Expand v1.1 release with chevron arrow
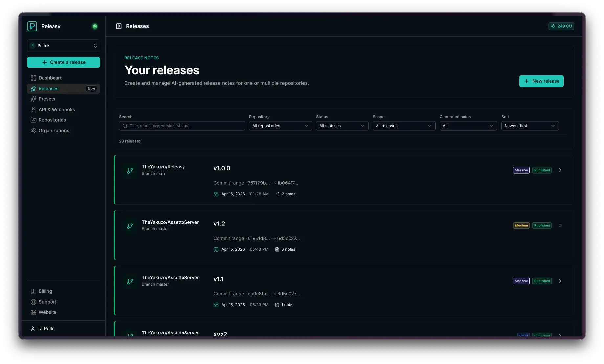The height and width of the screenshot is (364, 604). (x=560, y=281)
